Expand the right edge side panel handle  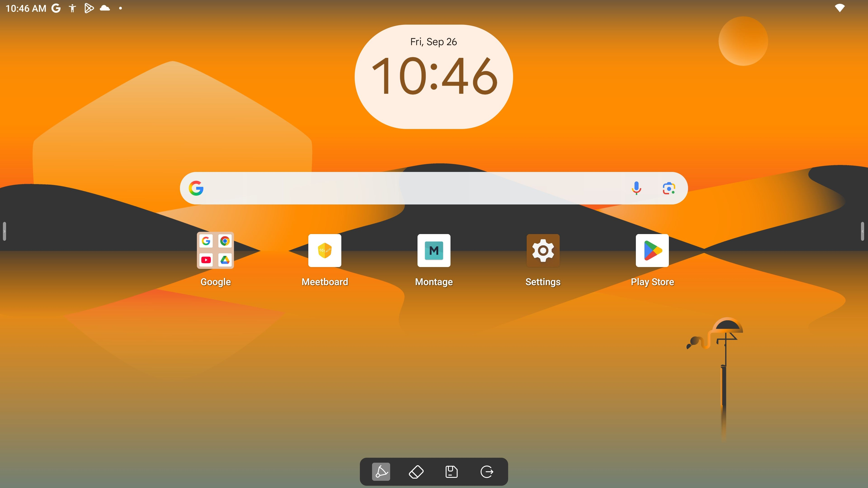click(863, 231)
